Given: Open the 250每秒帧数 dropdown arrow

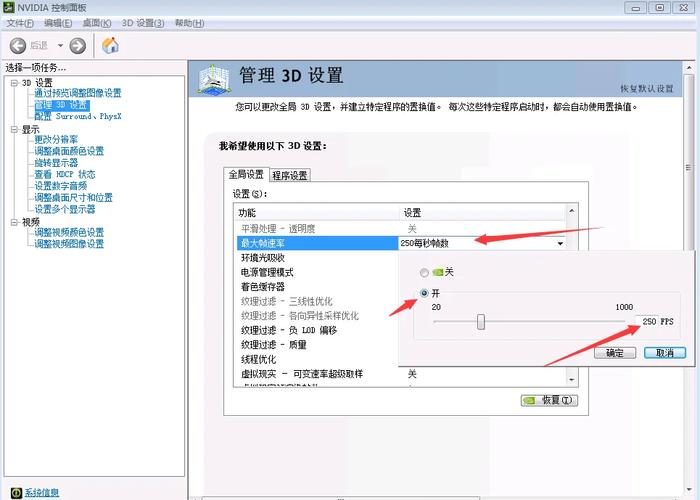Looking at the screenshot, I should 560,243.
